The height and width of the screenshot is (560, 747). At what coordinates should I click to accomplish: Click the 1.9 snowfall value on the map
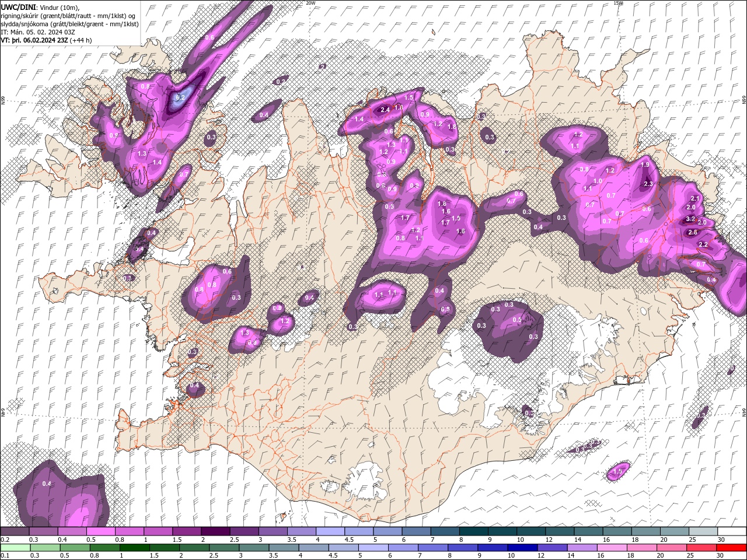645,165
